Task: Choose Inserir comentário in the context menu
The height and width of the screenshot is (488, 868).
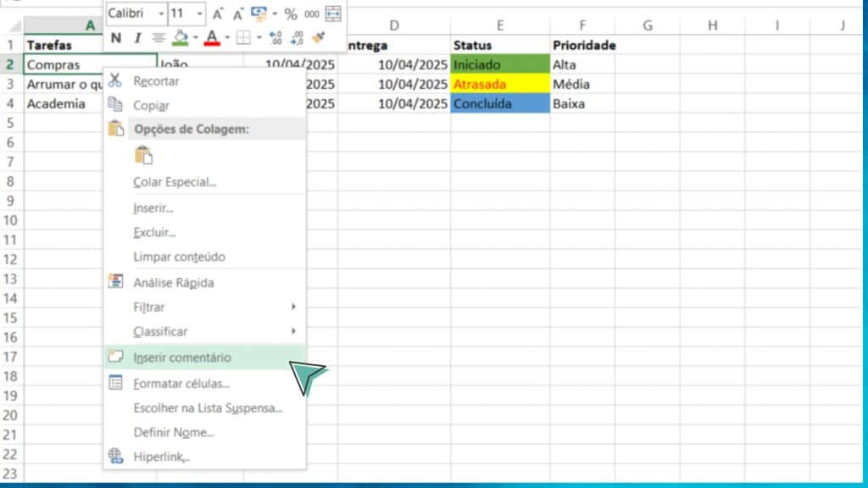Action: click(x=205, y=358)
